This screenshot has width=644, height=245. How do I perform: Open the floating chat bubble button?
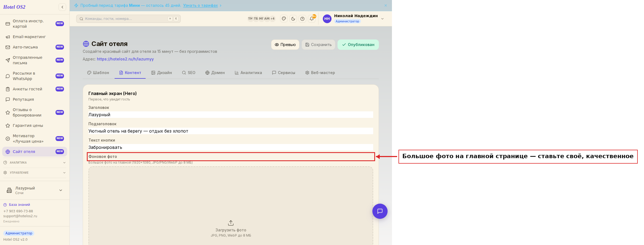[x=380, y=211]
